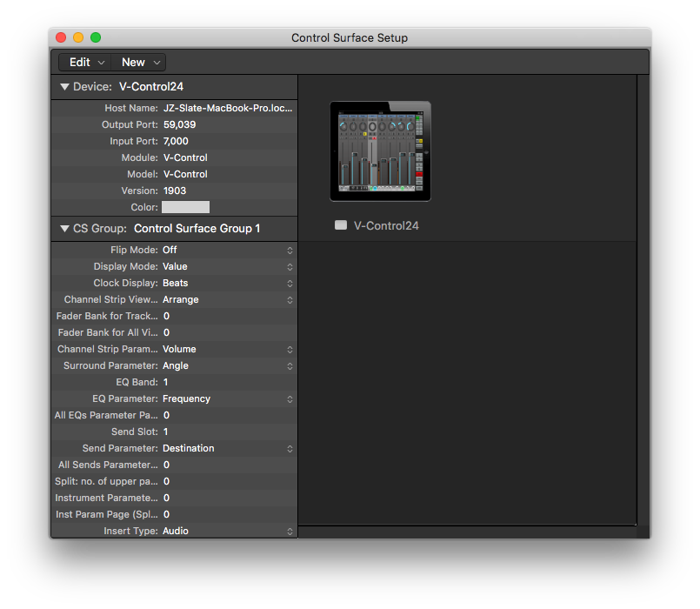Open the New menu

(x=140, y=62)
